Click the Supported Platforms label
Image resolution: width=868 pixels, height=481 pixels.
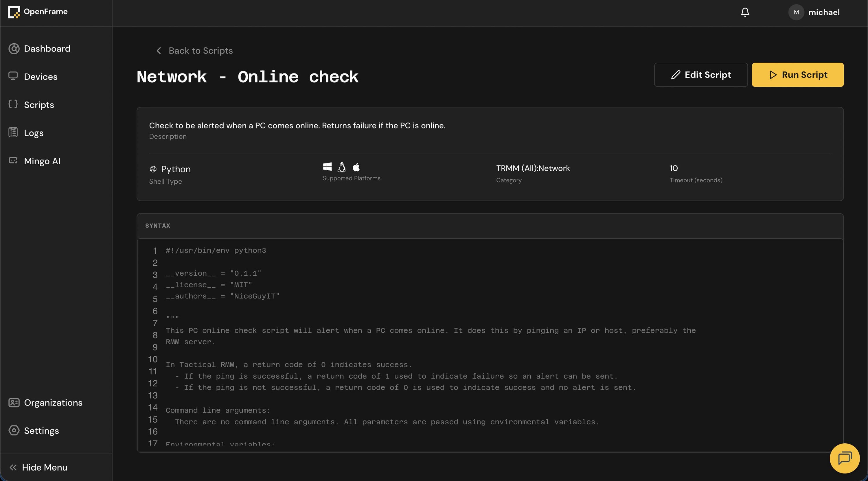click(x=352, y=178)
